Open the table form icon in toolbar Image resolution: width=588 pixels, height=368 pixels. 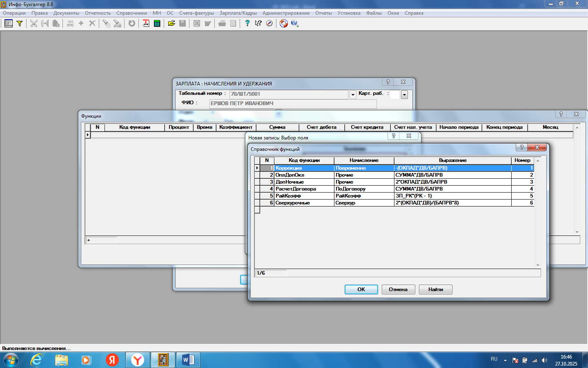(8, 23)
